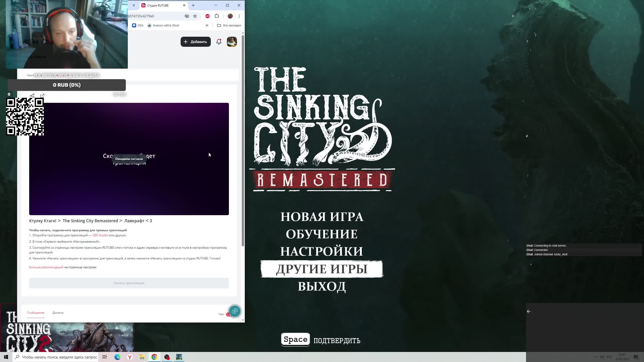
Task: Open File Explorer from the taskbar
Action: 142,357
